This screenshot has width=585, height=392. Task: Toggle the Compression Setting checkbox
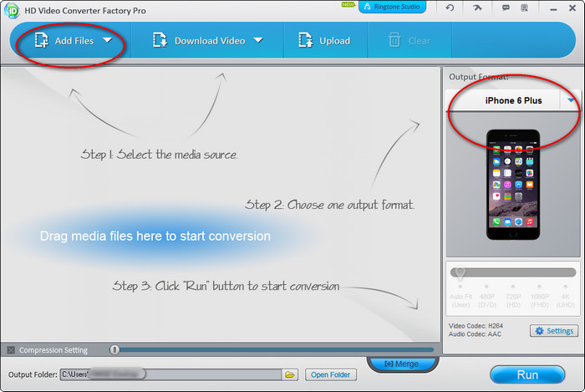pyautogui.click(x=11, y=350)
